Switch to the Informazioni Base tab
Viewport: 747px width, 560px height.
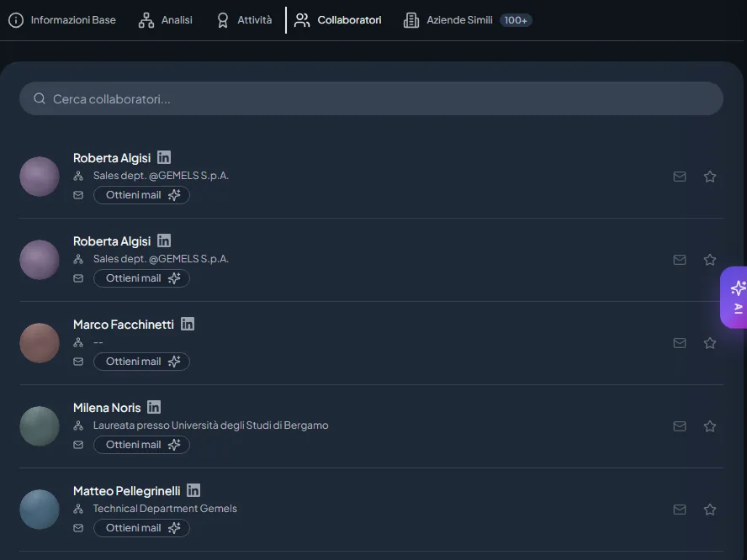62,20
